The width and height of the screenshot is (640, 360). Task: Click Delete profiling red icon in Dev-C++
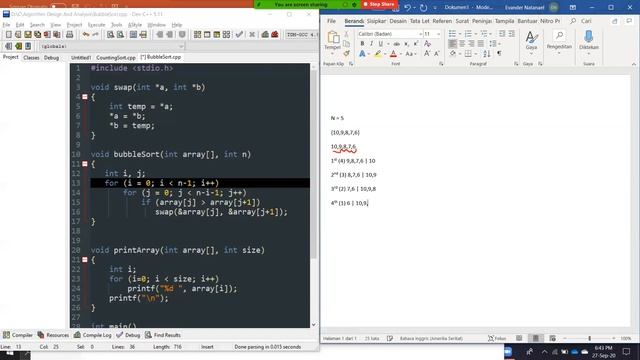pyautogui.click(x=275, y=35)
